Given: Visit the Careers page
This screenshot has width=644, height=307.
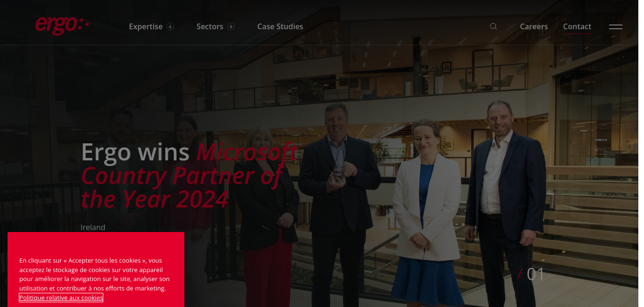Looking at the screenshot, I should point(534,26).
